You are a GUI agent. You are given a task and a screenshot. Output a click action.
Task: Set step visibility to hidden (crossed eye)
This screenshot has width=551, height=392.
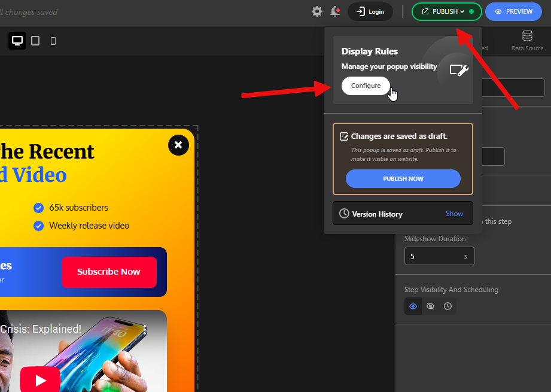[430, 306]
